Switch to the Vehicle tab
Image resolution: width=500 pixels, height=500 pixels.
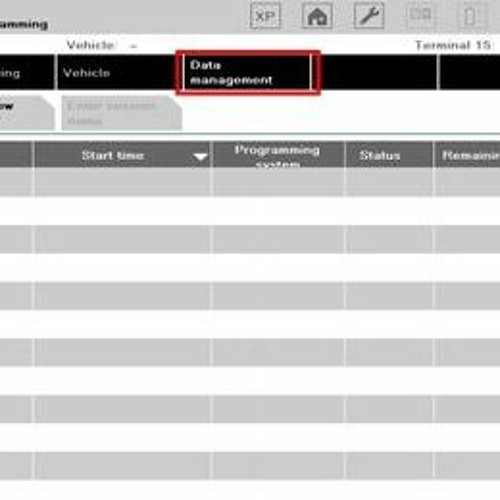pyautogui.click(x=115, y=73)
